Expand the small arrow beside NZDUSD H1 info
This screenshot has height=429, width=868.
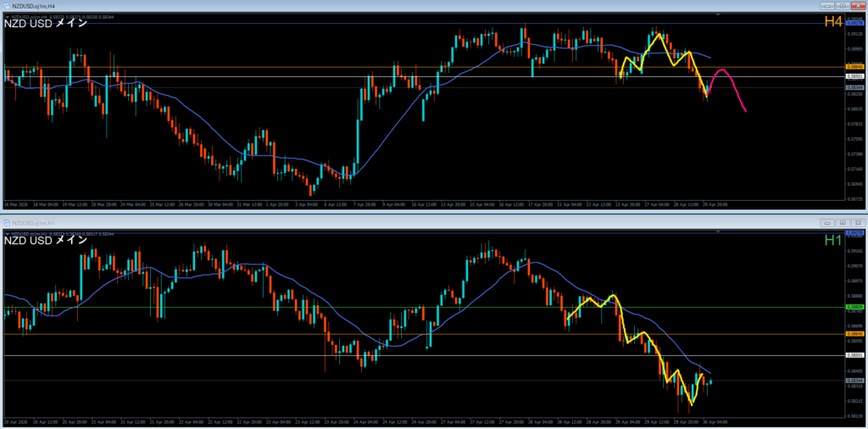point(7,231)
